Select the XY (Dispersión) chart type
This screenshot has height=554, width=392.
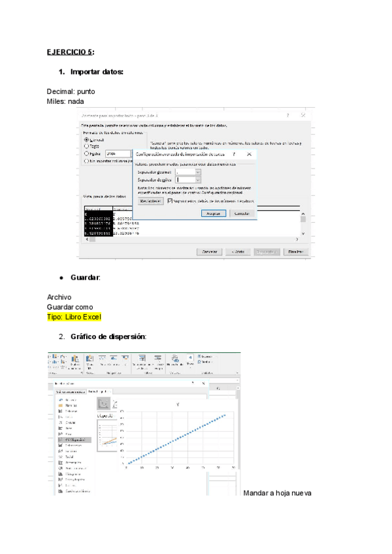(x=73, y=440)
